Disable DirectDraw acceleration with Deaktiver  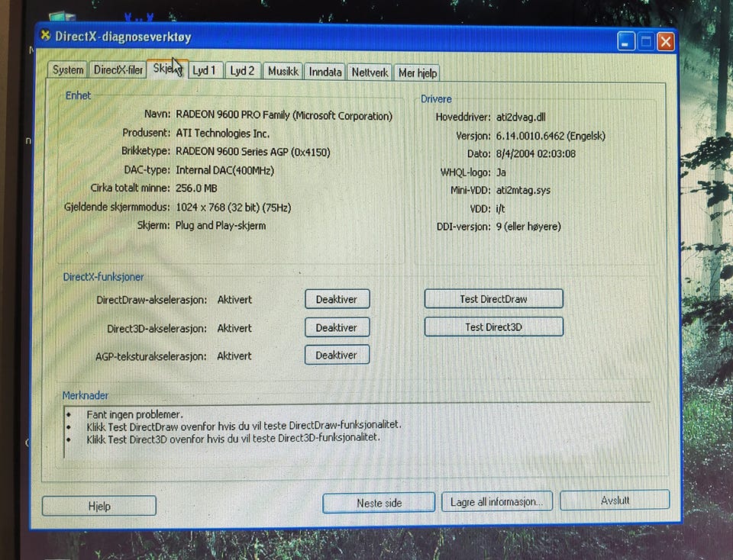coord(337,299)
